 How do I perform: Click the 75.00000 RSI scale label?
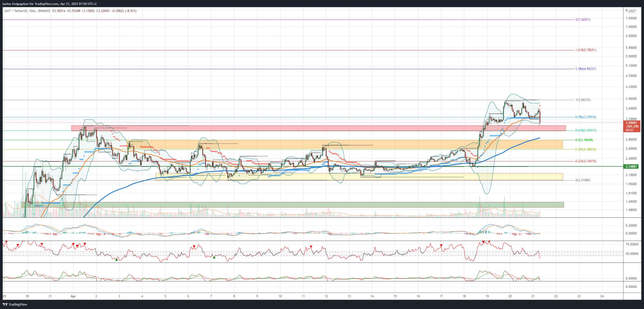point(632,244)
